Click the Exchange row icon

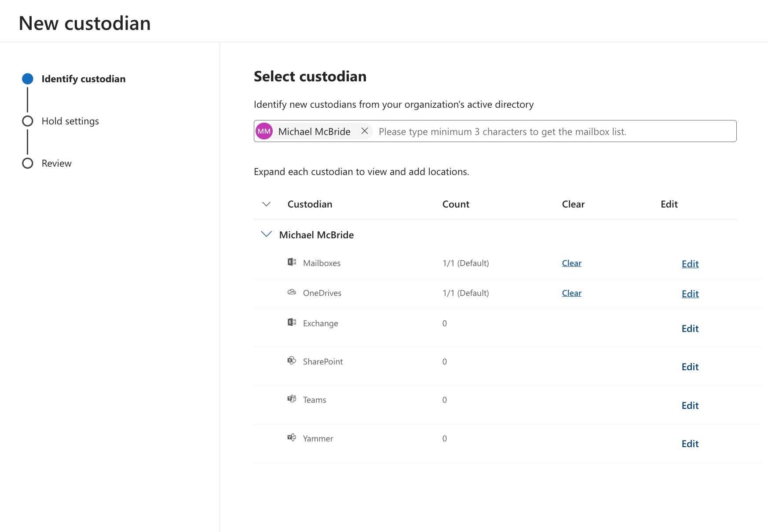(292, 322)
